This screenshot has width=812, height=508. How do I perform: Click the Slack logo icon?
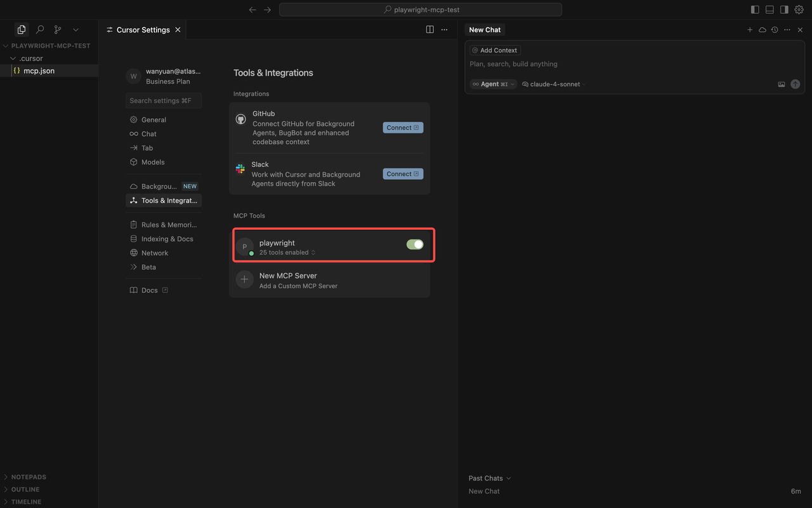[240, 169]
